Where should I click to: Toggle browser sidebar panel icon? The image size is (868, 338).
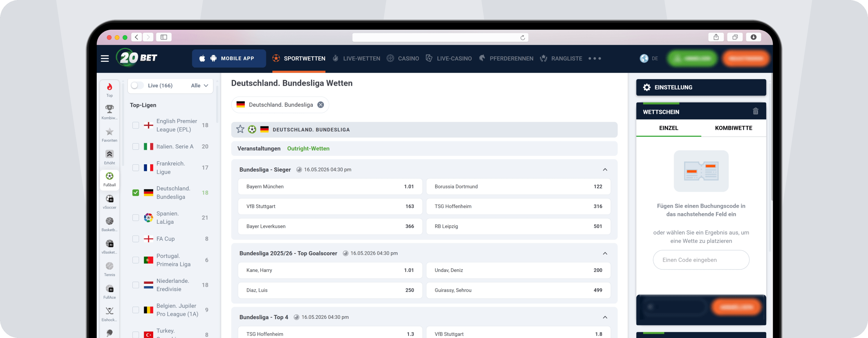click(164, 37)
